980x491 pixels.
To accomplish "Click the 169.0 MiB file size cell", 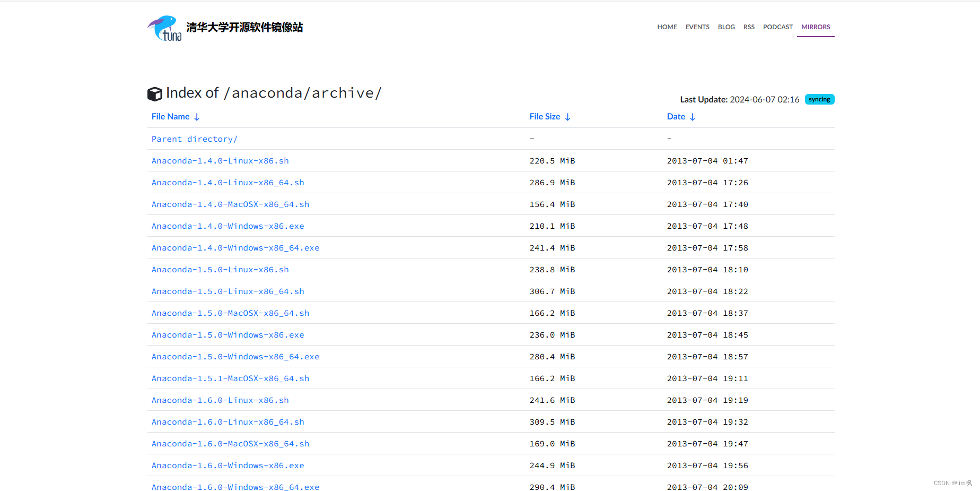I will pyautogui.click(x=552, y=444).
